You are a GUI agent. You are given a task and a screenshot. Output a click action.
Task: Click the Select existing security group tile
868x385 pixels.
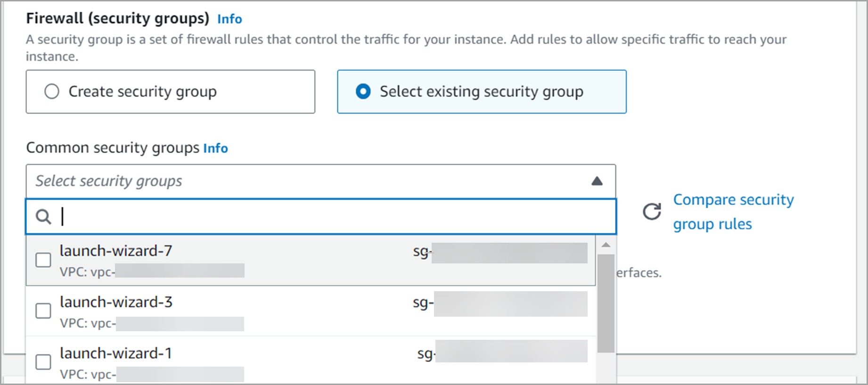pyautogui.click(x=482, y=91)
